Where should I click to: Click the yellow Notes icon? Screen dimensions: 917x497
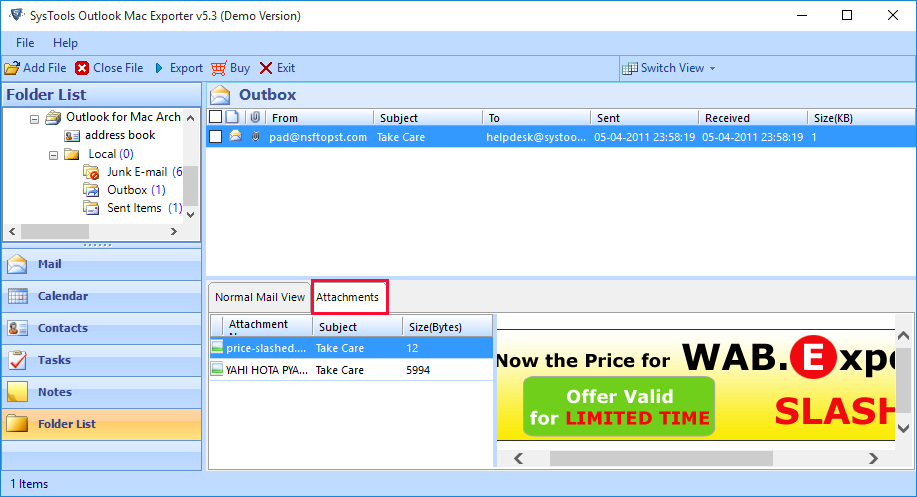[18, 392]
